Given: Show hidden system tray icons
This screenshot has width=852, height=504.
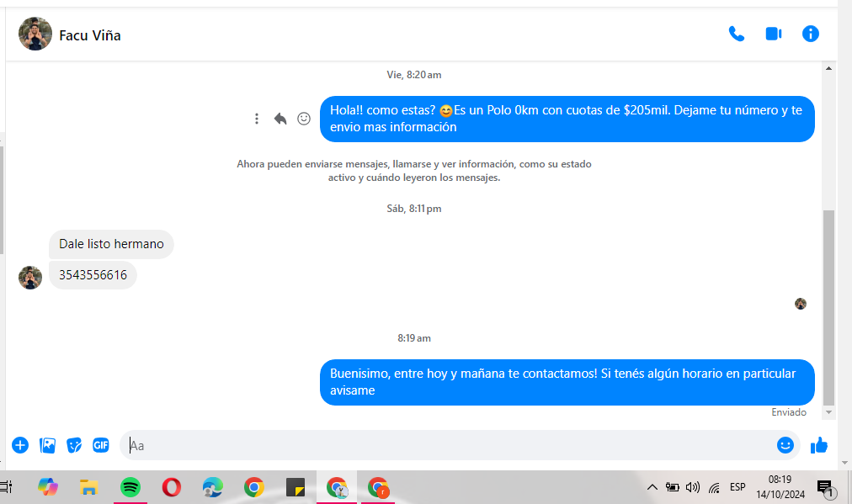Looking at the screenshot, I should pyautogui.click(x=652, y=487).
